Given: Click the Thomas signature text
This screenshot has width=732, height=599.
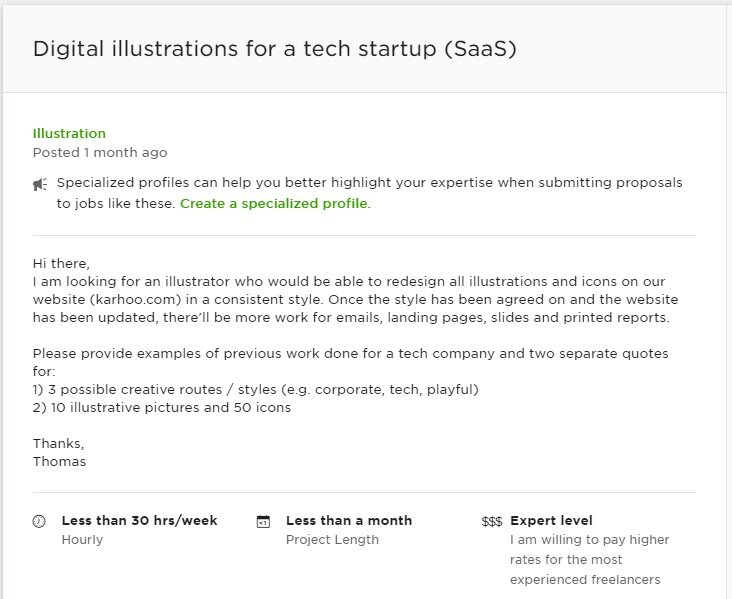Looking at the screenshot, I should point(59,462).
